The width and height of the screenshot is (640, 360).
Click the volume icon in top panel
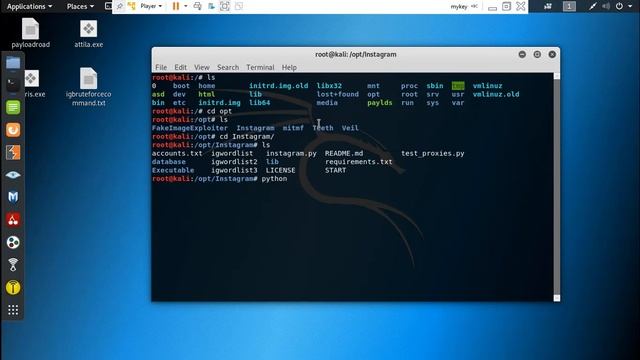[x=606, y=6]
